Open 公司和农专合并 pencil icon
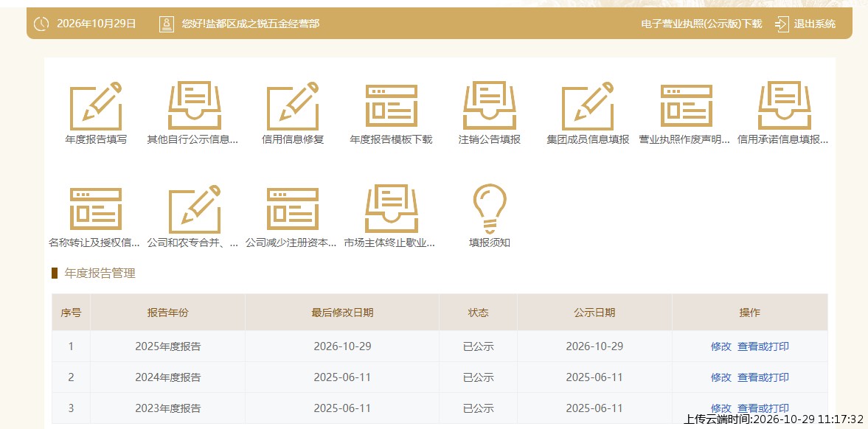Screen dimensions: 868x429 point(194,209)
